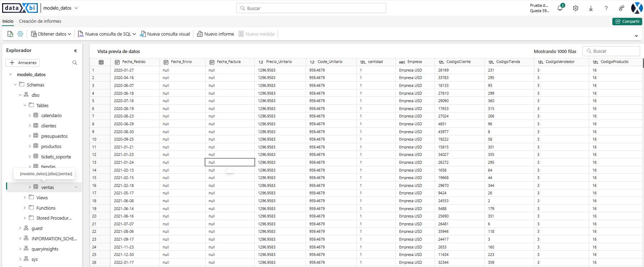Open the modelo_datos name dropdown in header

click(76, 8)
